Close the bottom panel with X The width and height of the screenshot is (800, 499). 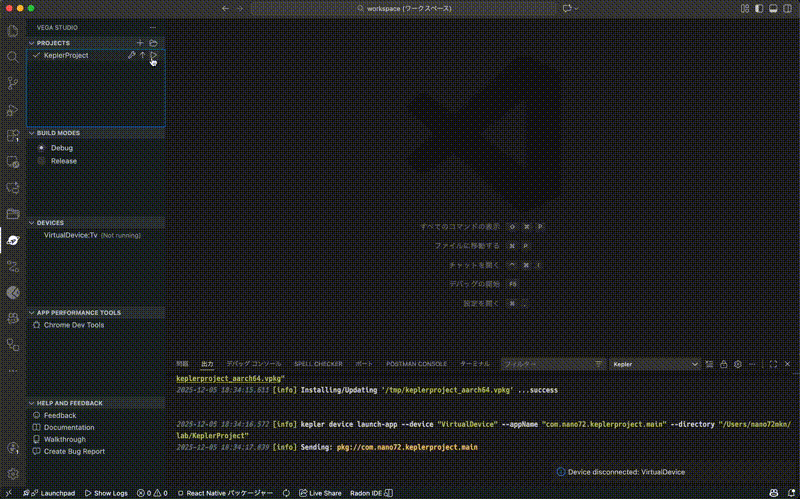coord(788,364)
